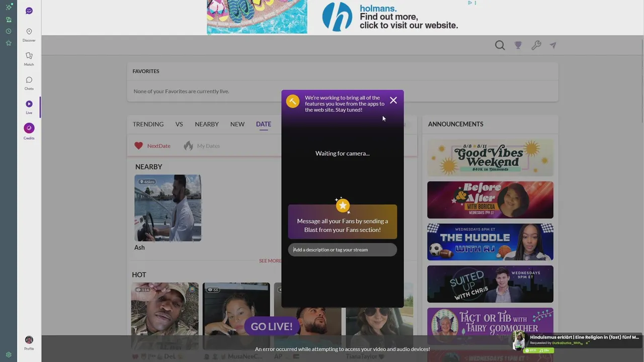Open the hot stream with 114 viewers
Viewport: 644px width, 362px height.
[165, 316]
